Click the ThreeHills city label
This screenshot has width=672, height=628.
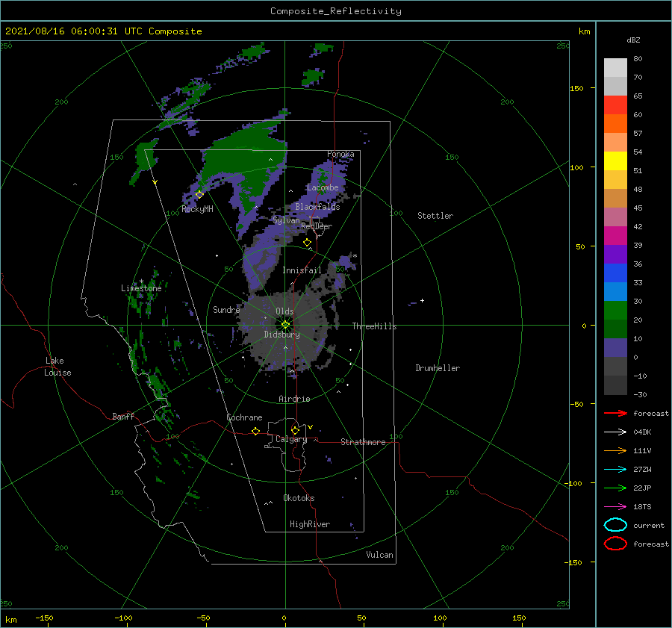point(374,326)
